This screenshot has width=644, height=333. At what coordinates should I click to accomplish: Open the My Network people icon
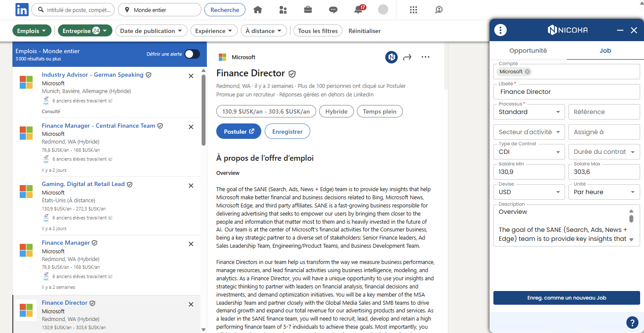click(x=283, y=10)
